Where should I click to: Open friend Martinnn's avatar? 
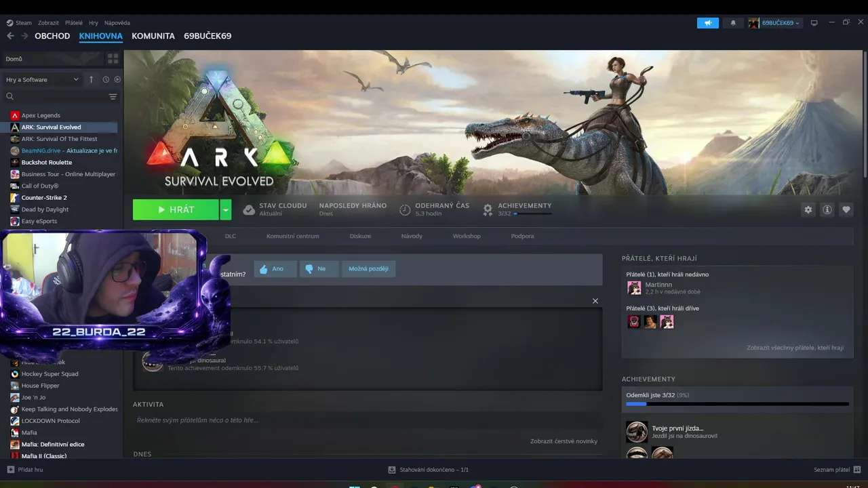point(634,288)
